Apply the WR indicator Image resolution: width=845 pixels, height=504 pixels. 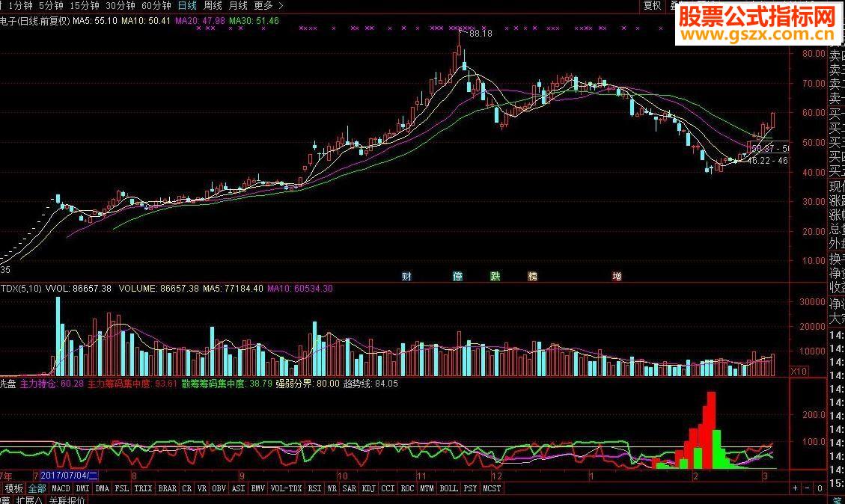click(332, 488)
